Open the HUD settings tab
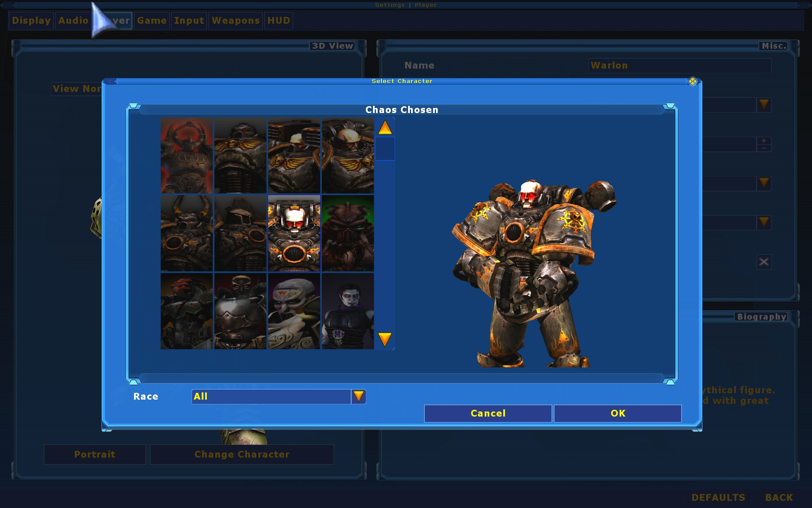The image size is (812, 508). click(278, 20)
